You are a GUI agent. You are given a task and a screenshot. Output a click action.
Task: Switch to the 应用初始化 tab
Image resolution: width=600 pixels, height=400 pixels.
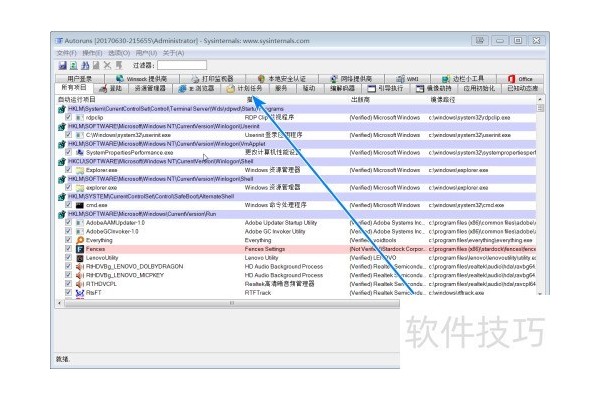479,89
